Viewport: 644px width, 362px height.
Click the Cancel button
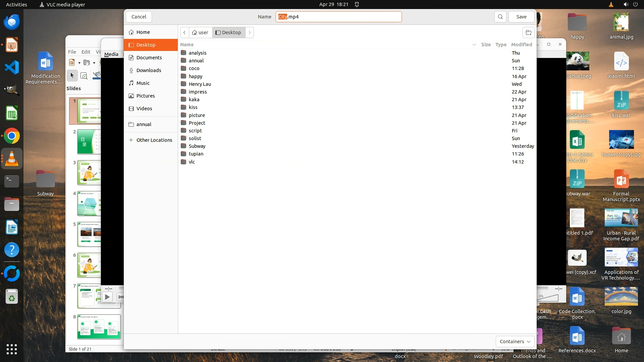(139, 17)
